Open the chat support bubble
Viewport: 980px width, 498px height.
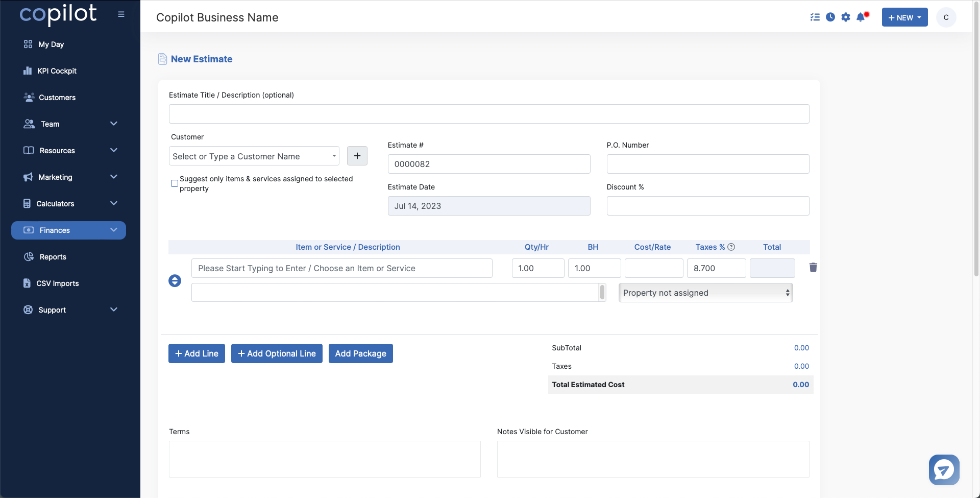point(944,470)
